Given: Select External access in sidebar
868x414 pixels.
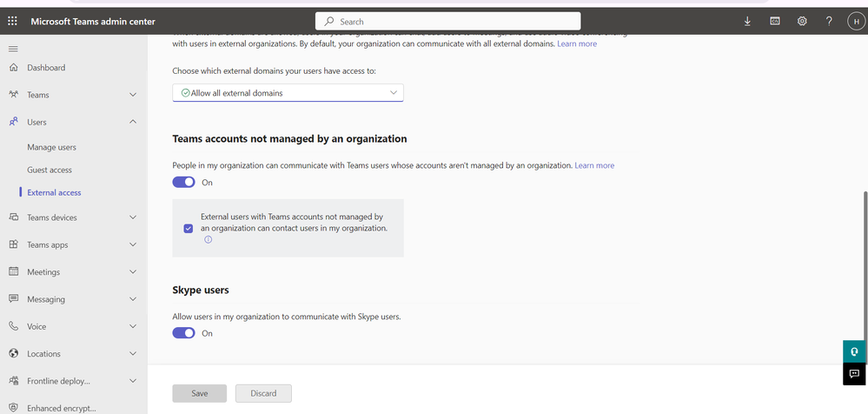Looking at the screenshot, I should tap(54, 193).
